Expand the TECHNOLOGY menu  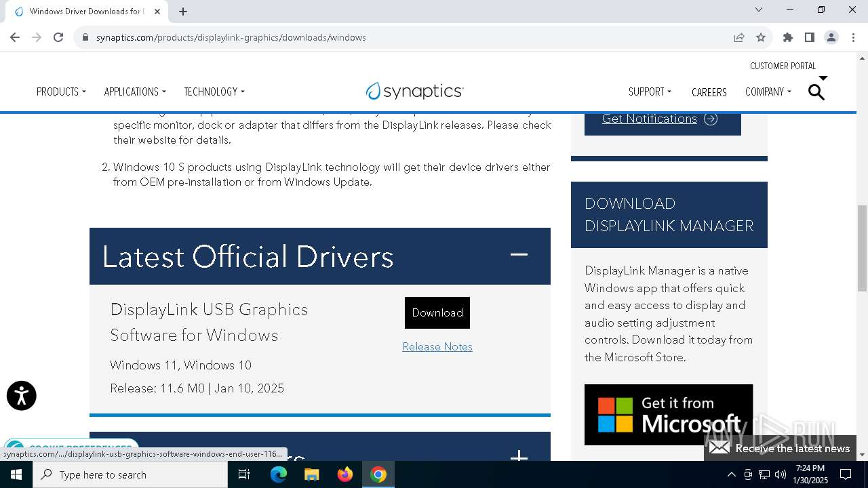[214, 91]
